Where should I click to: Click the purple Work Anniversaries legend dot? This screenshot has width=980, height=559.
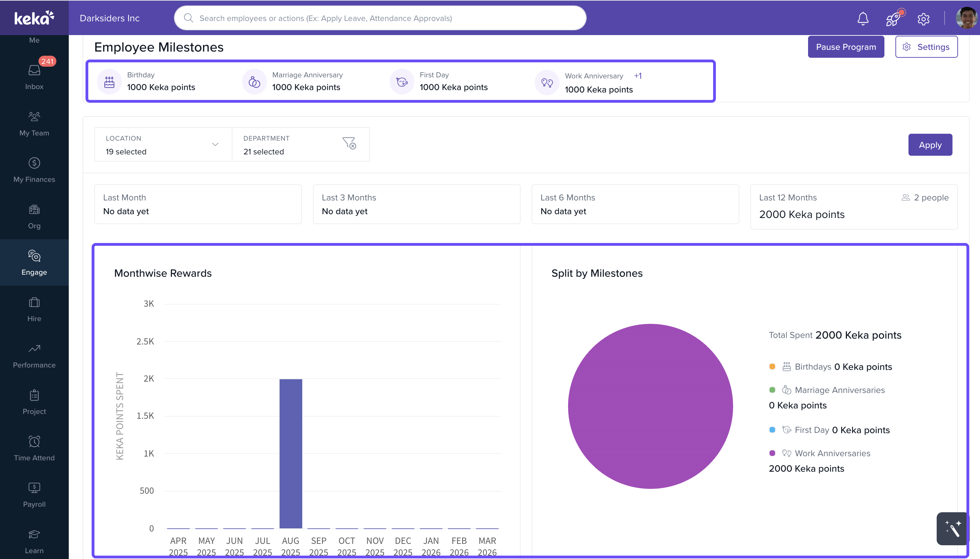(x=772, y=453)
